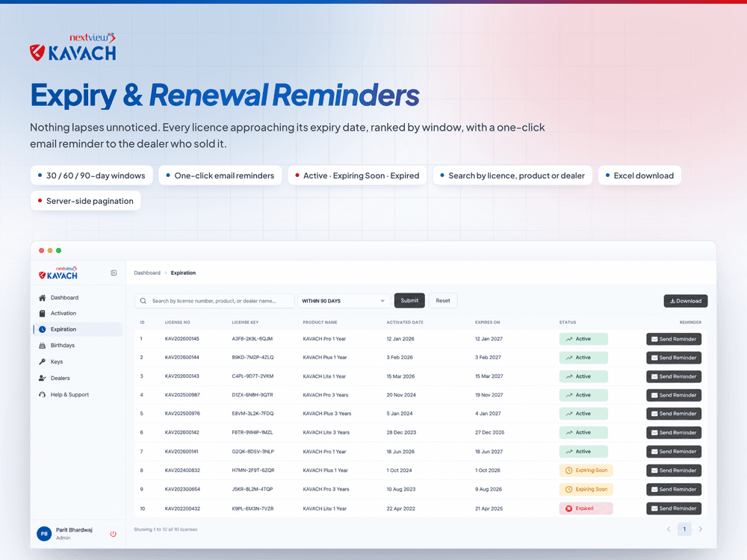Open Help & Support menu item
This screenshot has height=560, width=747.
click(x=78, y=395)
